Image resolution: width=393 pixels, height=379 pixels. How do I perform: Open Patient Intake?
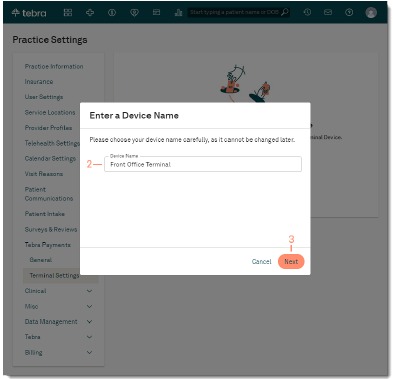coord(45,214)
